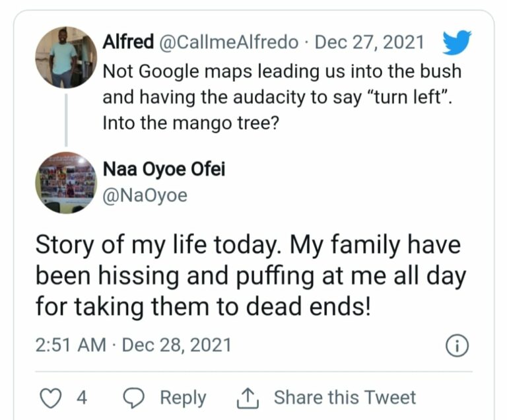Click the Naa Oyoe Ofei display name
Screen dimensions: 507x420
(164, 170)
